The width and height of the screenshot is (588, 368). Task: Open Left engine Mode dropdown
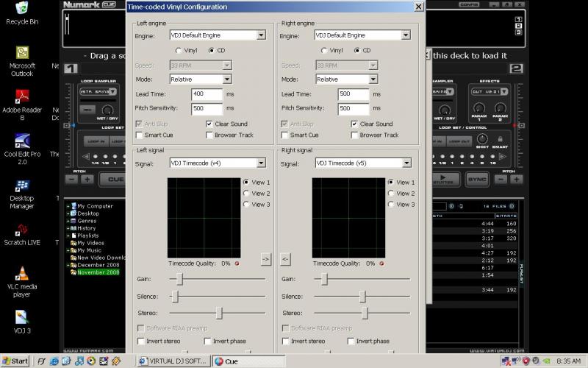227,79
